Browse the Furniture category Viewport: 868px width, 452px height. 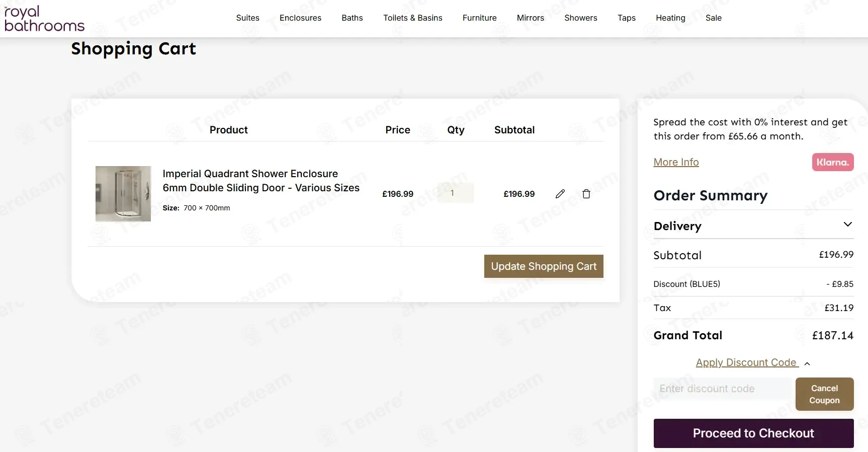tap(480, 18)
